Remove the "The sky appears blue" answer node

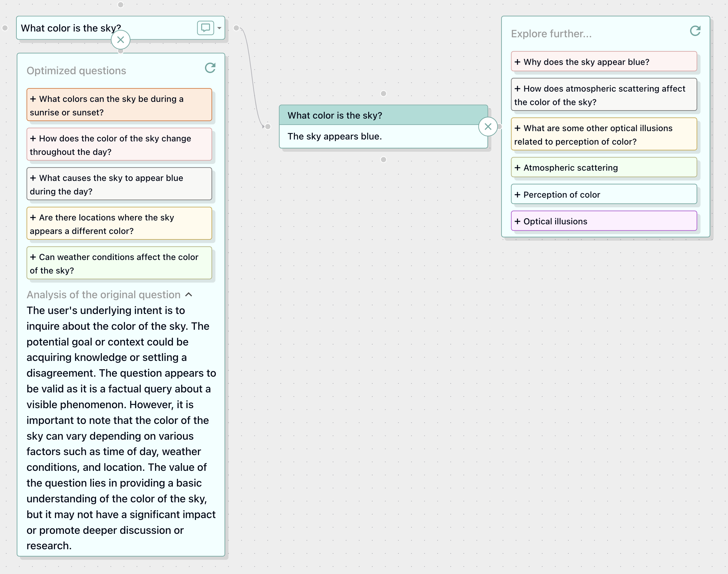point(488,127)
